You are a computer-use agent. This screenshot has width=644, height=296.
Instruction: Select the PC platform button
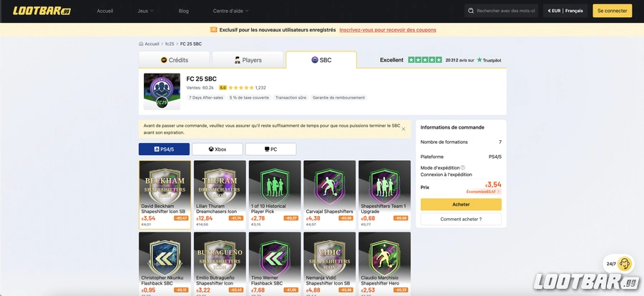[x=270, y=149]
